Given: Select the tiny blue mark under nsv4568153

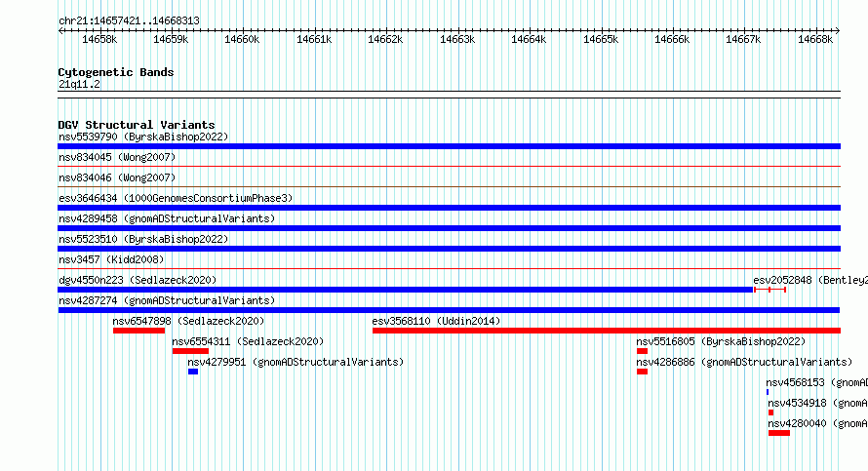Looking at the screenshot, I should (x=768, y=392).
